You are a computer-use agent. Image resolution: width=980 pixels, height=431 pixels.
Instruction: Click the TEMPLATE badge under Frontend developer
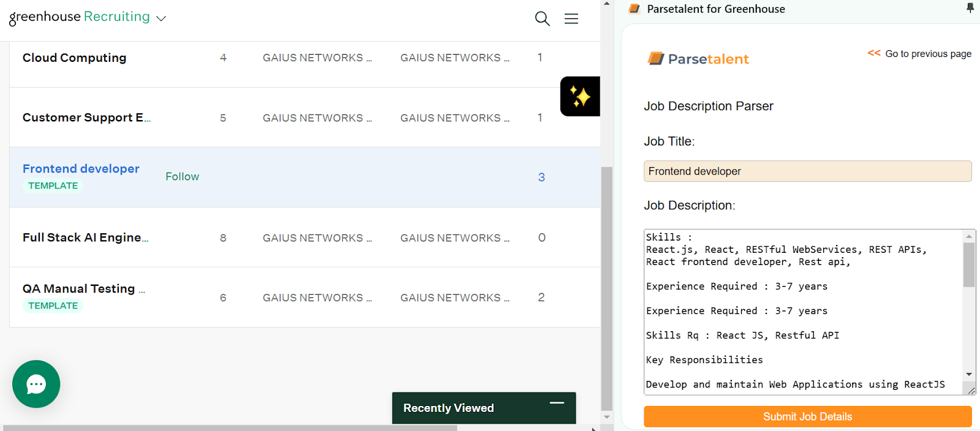coord(53,186)
